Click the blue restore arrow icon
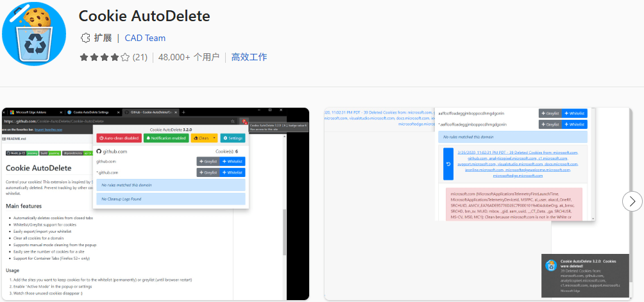 (448, 164)
